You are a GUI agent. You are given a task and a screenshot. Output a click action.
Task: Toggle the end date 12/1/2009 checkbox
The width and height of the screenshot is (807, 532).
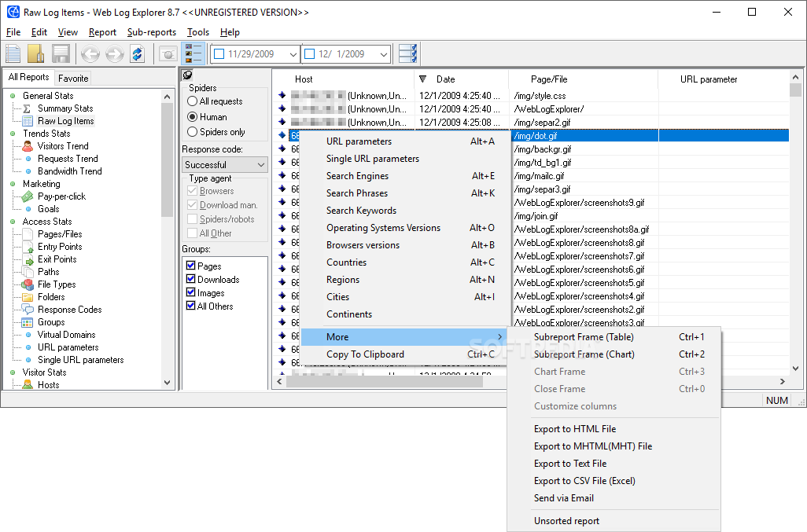tap(310, 54)
